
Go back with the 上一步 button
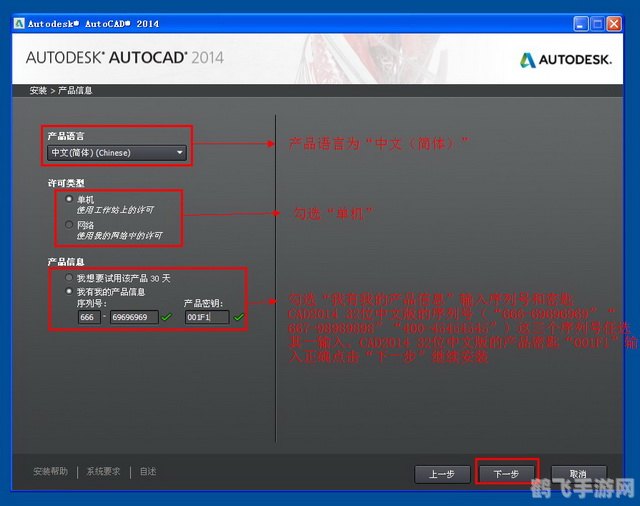[442, 474]
